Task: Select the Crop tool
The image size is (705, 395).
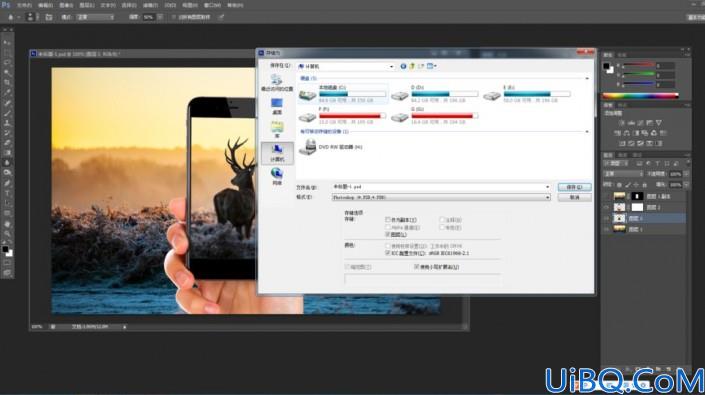Action: 7,83
